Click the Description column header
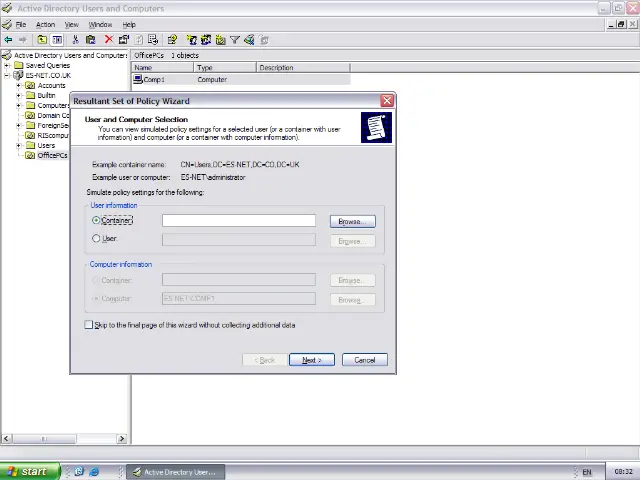Screen dimensions: 640x480 coord(303,67)
